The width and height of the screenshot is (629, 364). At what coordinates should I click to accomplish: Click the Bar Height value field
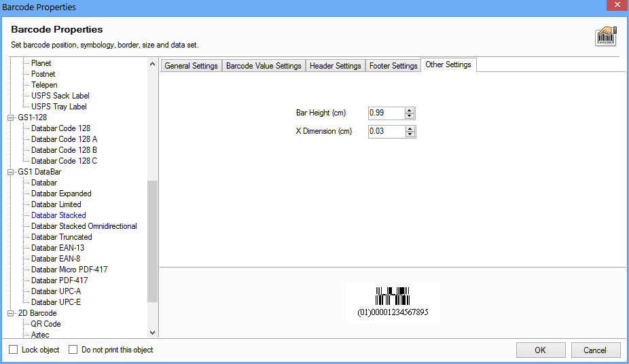(387, 113)
